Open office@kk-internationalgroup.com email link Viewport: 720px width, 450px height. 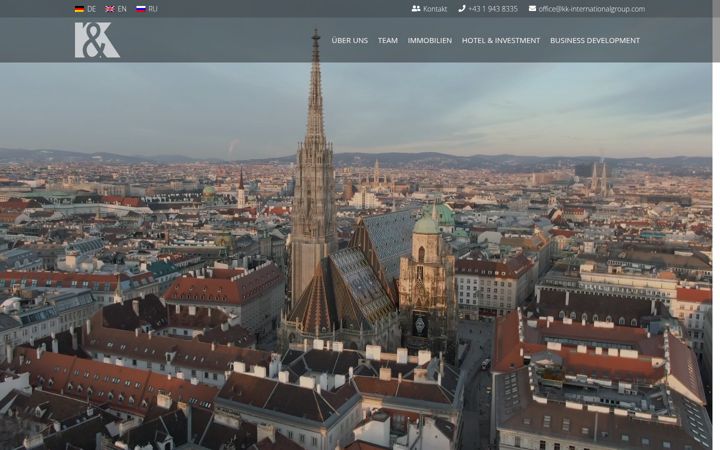(x=591, y=9)
